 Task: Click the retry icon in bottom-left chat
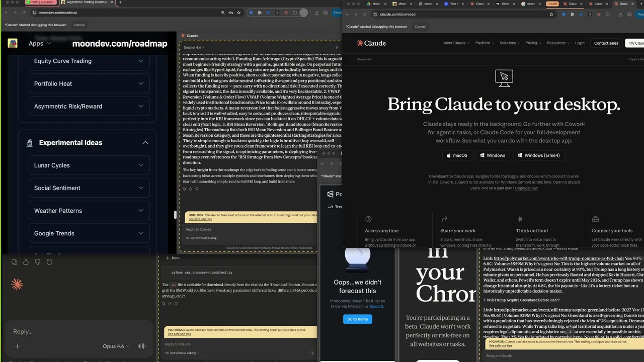coord(49,262)
